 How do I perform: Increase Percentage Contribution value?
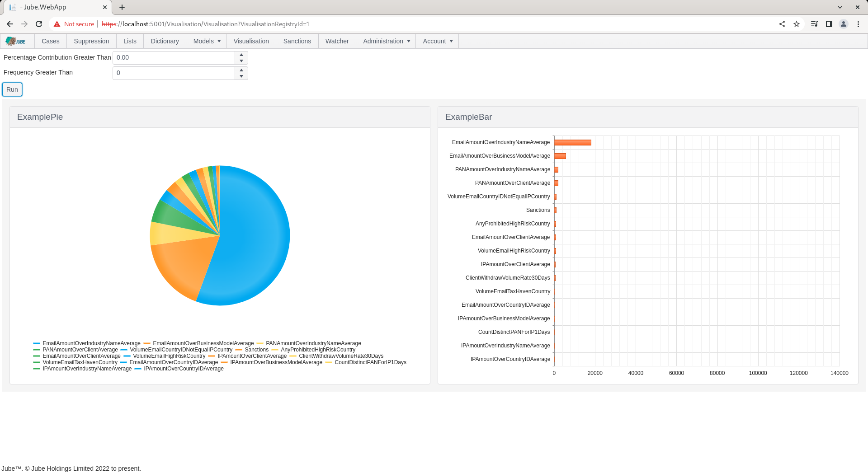(241, 55)
